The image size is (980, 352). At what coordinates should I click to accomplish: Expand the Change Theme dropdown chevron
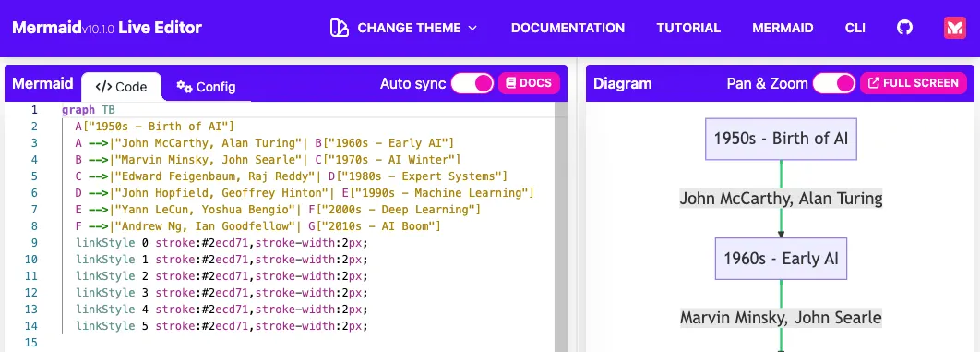coord(472,28)
